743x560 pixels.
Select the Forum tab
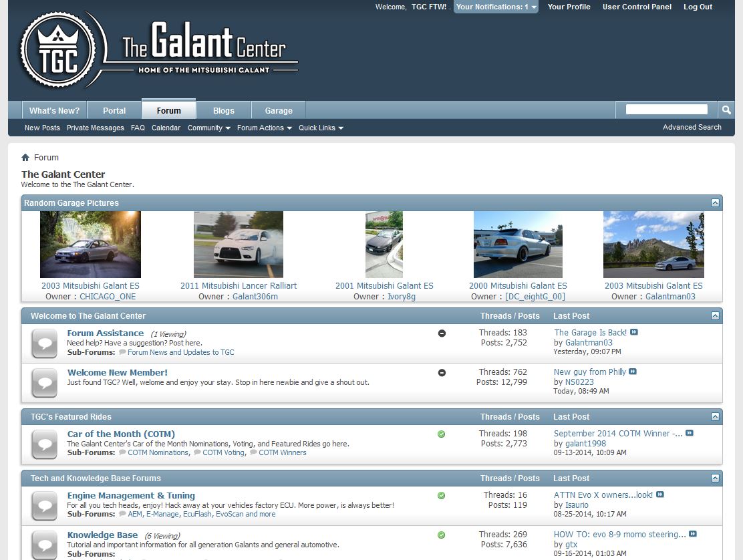(x=168, y=110)
